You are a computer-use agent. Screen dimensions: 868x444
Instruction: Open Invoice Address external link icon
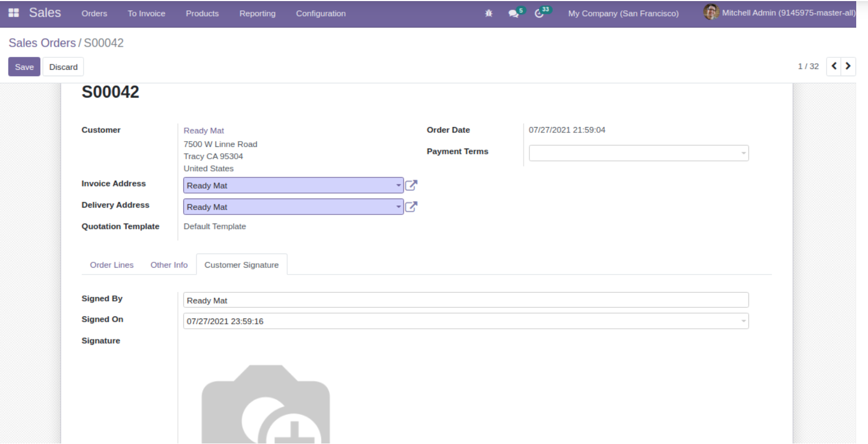[x=411, y=186]
